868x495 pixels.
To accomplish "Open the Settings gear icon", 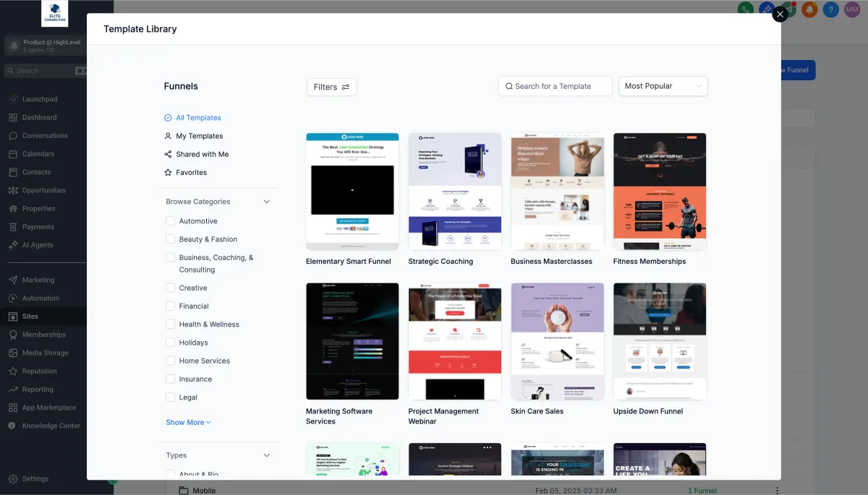I will click(x=14, y=478).
